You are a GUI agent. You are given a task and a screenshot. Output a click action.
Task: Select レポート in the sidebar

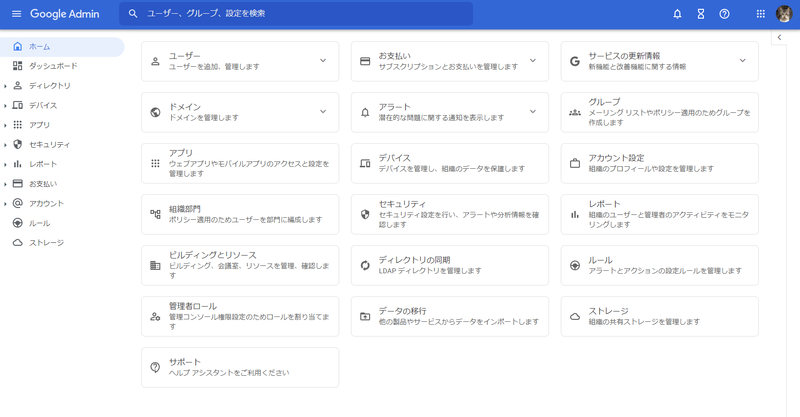[x=43, y=164]
